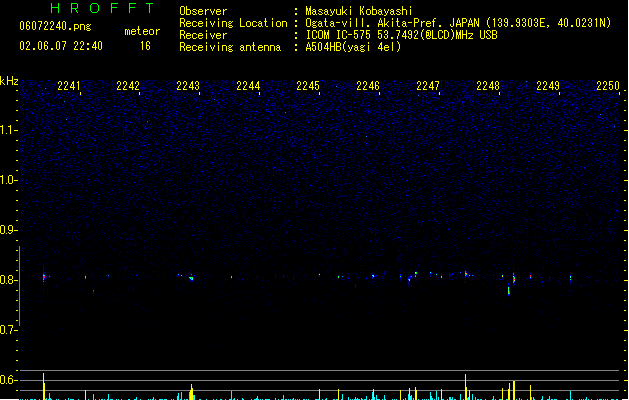Click the 2244 time marker
The height and width of the screenshot is (400, 629).
click(x=248, y=86)
